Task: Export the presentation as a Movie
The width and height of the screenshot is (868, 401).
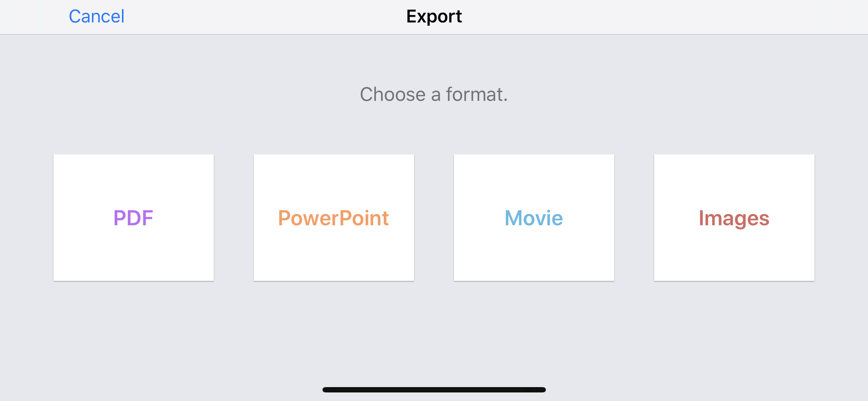Action: click(x=534, y=217)
